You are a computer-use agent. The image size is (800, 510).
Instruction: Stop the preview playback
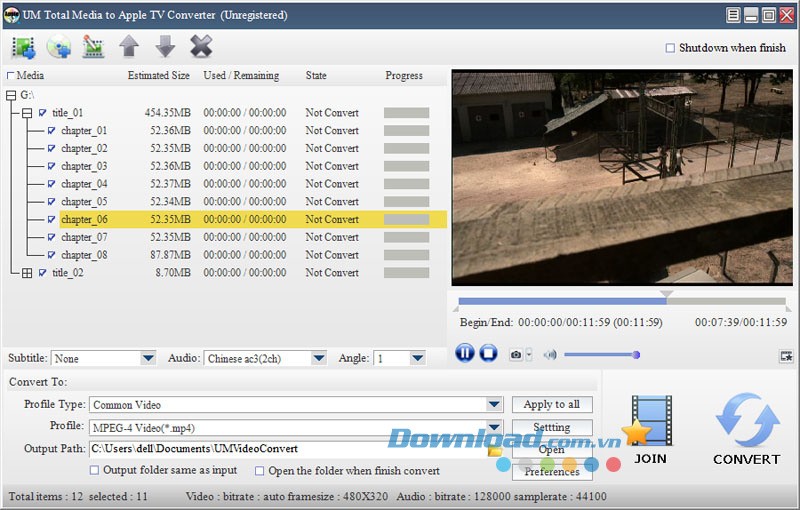click(488, 353)
